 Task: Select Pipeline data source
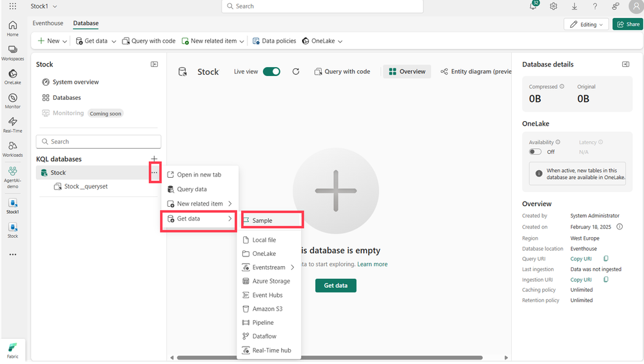point(269,323)
